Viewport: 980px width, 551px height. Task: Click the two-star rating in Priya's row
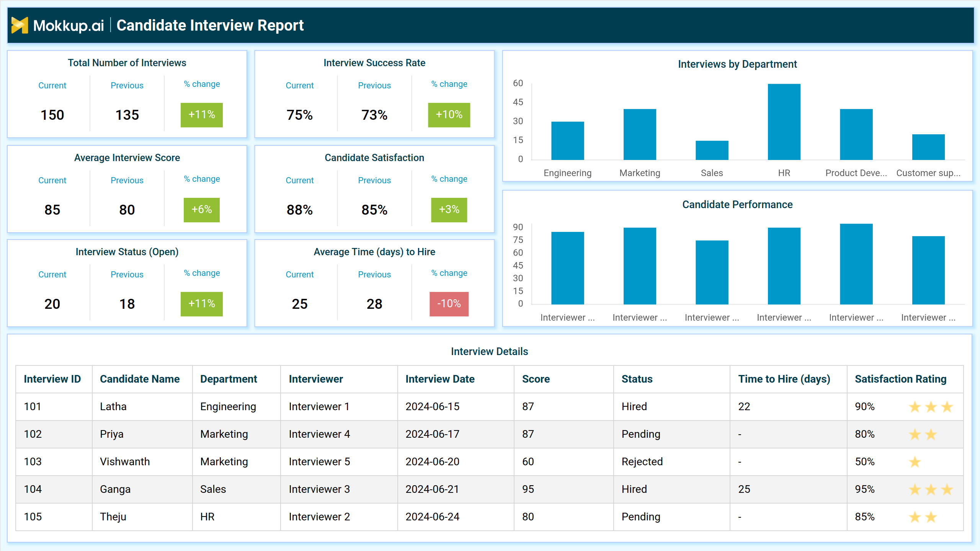pyautogui.click(x=923, y=434)
